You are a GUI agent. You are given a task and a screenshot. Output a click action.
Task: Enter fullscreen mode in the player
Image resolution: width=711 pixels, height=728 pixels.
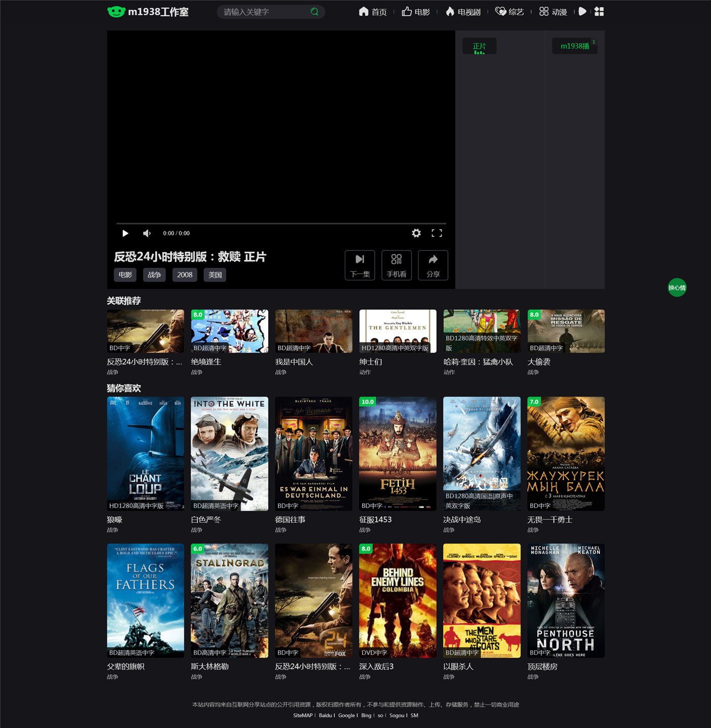[437, 233]
